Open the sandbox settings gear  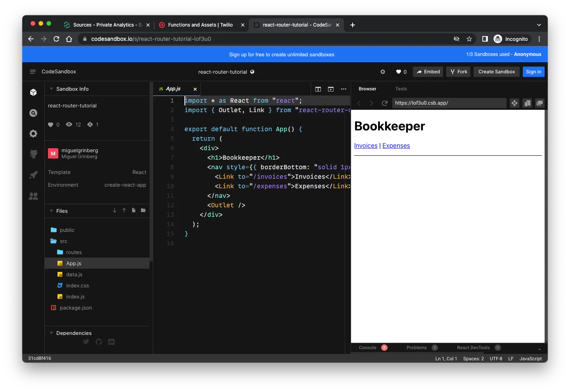coord(382,72)
